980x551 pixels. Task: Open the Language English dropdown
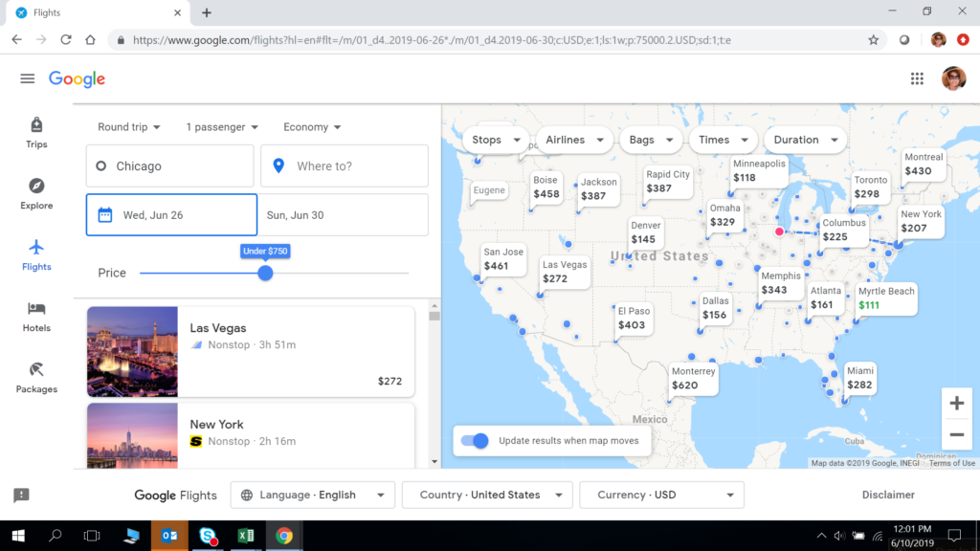(313, 495)
